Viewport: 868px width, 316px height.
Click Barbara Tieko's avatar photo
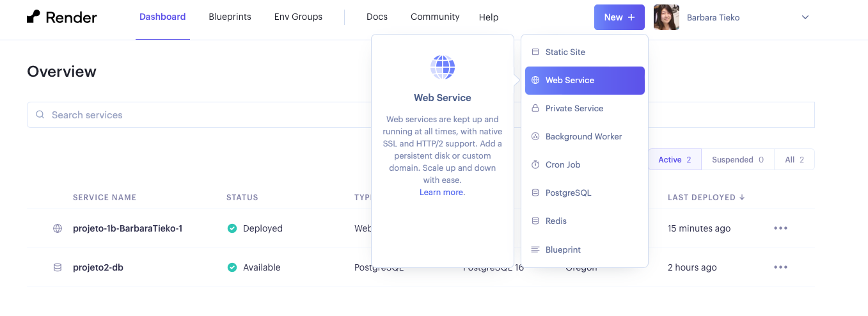tap(667, 17)
